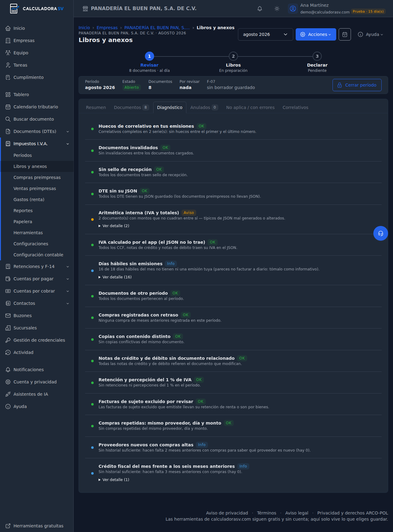Open Equipo via its people icon

8,53
